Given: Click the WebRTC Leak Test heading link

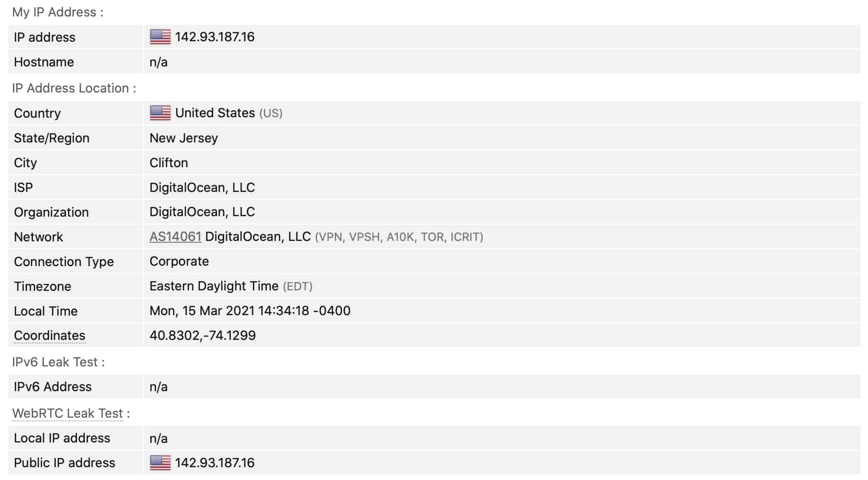Looking at the screenshot, I should pyautogui.click(x=68, y=413).
